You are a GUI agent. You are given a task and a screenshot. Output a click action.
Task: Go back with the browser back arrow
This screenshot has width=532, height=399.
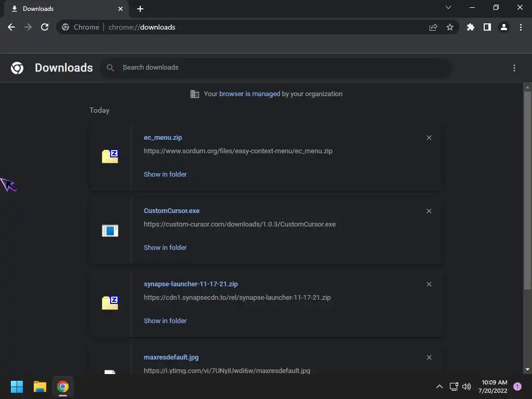[x=11, y=27]
